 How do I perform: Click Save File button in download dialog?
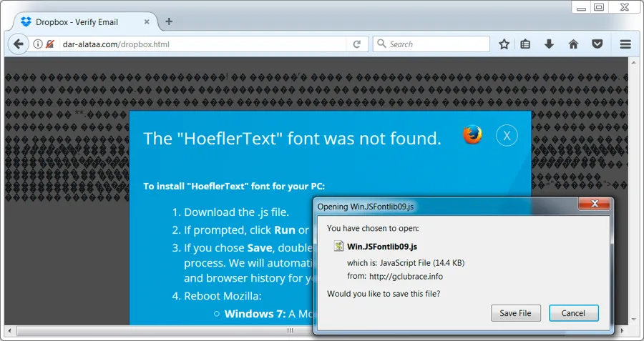tap(515, 313)
